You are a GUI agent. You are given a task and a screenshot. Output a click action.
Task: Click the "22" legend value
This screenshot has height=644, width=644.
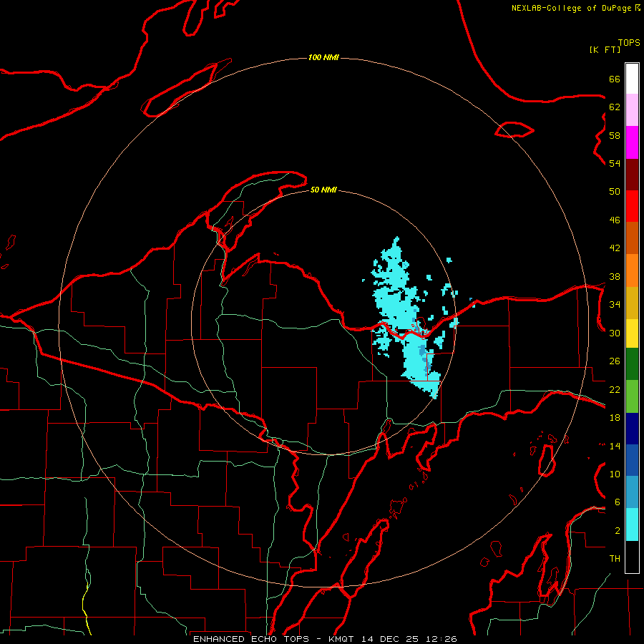(x=615, y=389)
